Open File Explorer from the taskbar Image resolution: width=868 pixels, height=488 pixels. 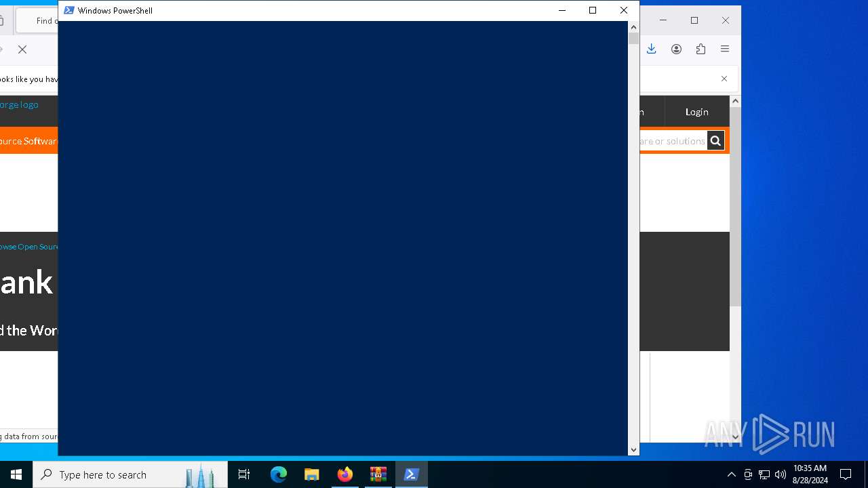coord(312,474)
